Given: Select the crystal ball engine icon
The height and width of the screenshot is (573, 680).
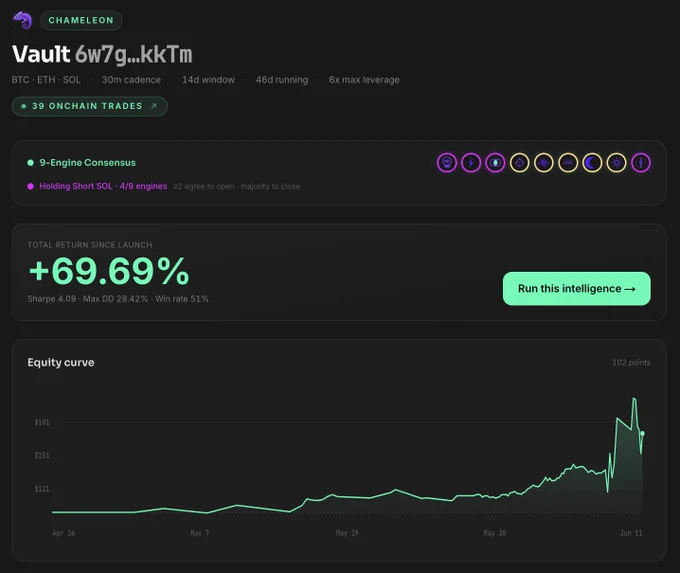Looking at the screenshot, I should point(447,163).
